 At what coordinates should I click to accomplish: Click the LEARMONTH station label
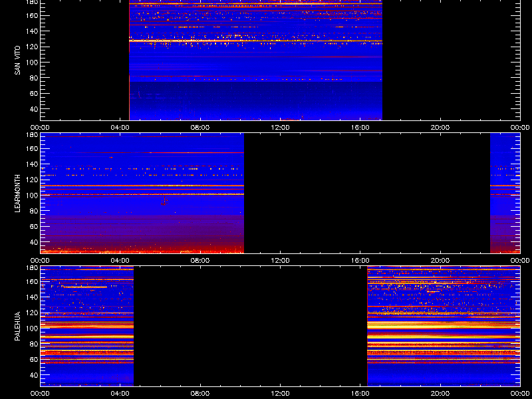coord(17,194)
